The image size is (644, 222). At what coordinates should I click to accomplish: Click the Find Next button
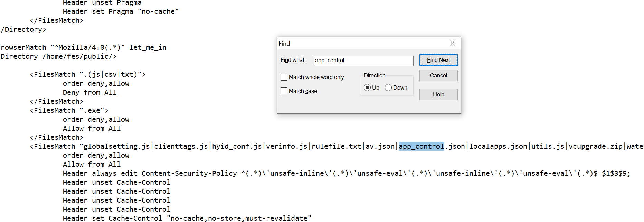438,60
